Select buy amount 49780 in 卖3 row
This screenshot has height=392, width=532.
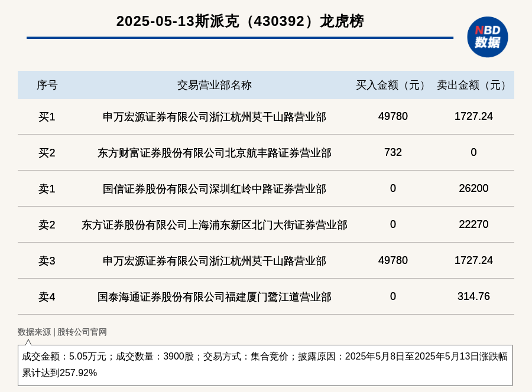tap(393, 260)
